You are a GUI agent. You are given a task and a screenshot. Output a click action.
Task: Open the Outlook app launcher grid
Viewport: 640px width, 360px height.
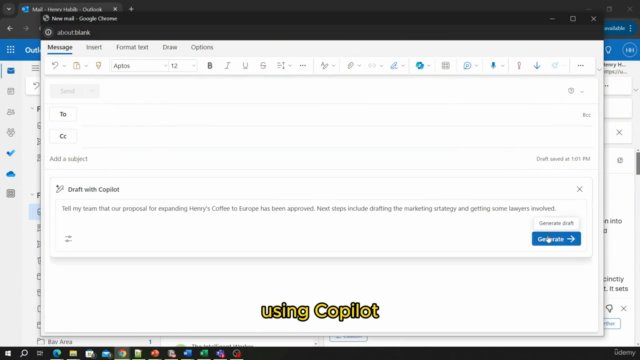pyautogui.click(x=11, y=50)
